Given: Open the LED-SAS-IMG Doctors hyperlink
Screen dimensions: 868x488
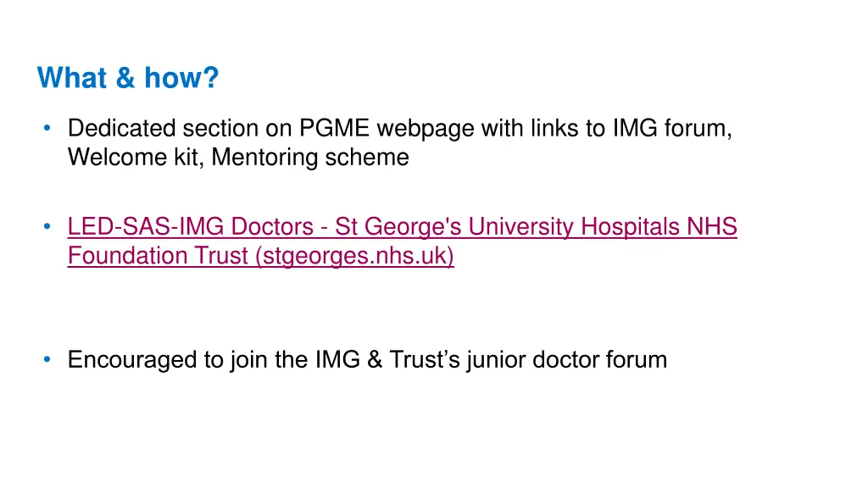Looking at the screenshot, I should [x=191, y=227].
